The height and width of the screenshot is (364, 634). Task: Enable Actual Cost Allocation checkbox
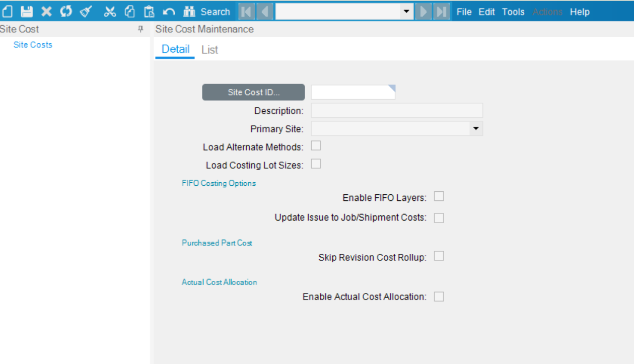(x=439, y=297)
